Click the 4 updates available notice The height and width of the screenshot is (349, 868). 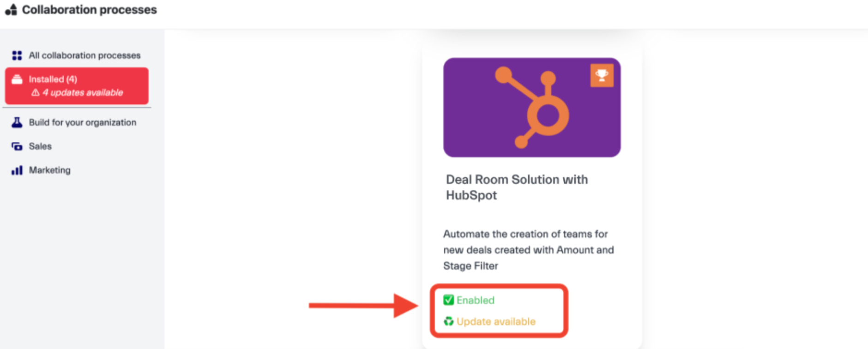[x=83, y=93]
